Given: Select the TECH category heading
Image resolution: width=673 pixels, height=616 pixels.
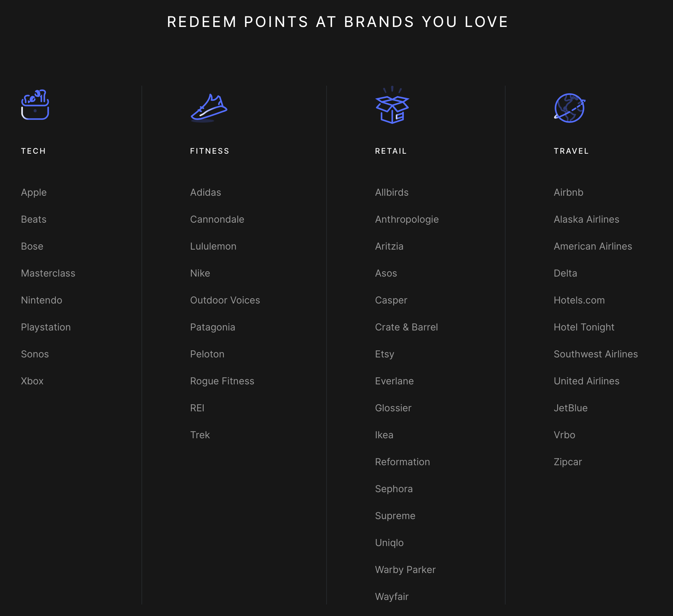Looking at the screenshot, I should (33, 151).
